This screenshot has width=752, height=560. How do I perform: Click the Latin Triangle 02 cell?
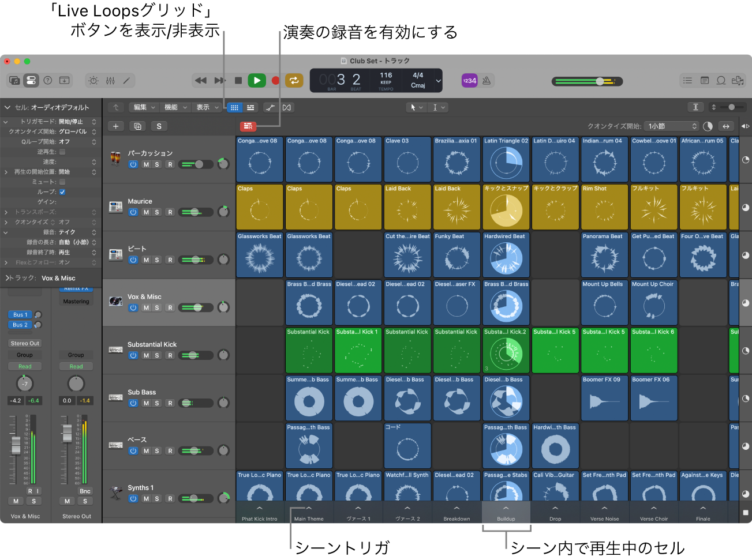tap(506, 159)
